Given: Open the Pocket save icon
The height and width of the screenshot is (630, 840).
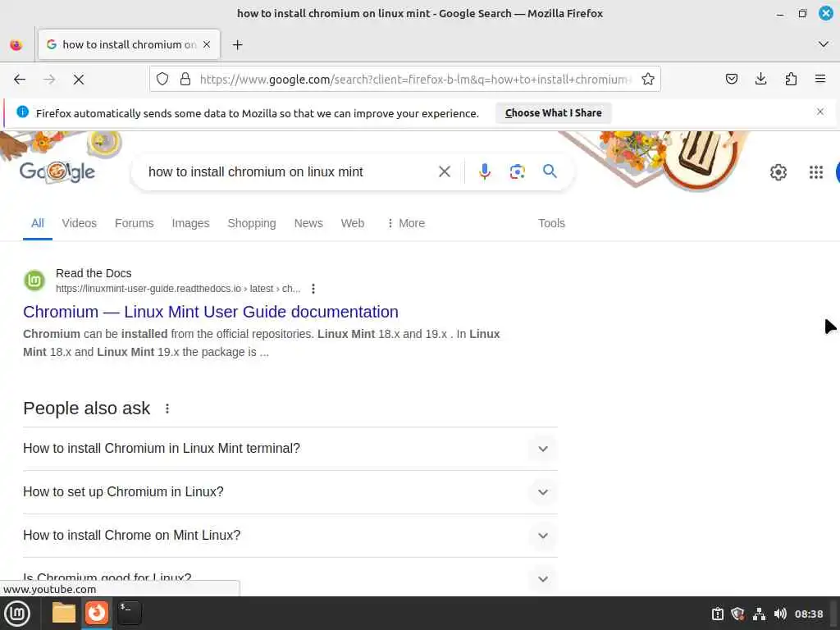Looking at the screenshot, I should click(732, 80).
